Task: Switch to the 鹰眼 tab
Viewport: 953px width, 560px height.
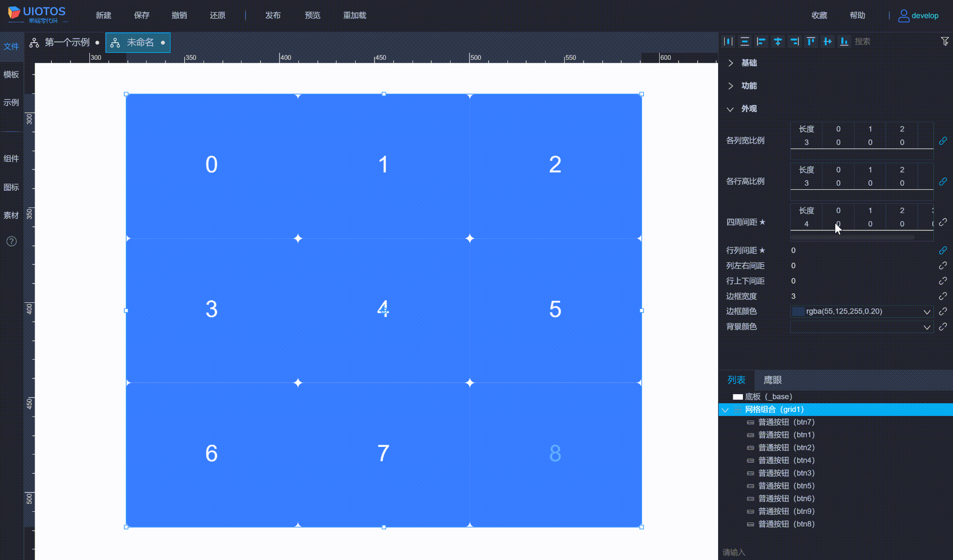Action: [772, 380]
